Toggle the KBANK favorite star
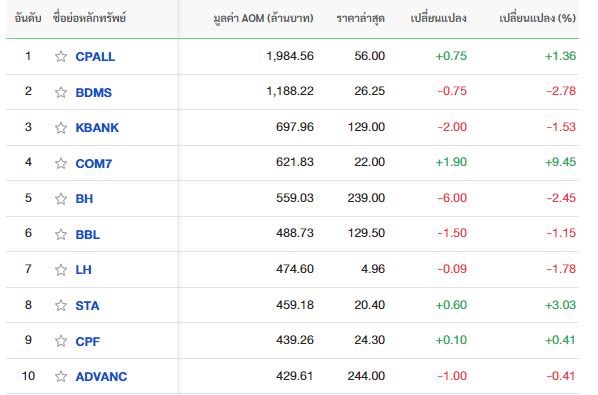598x395 pixels. [x=61, y=127]
